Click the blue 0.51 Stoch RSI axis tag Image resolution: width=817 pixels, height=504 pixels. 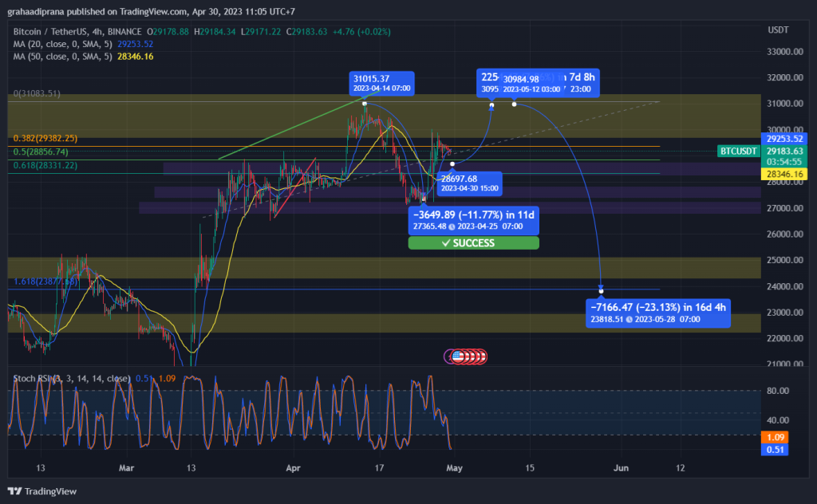pyautogui.click(x=775, y=449)
